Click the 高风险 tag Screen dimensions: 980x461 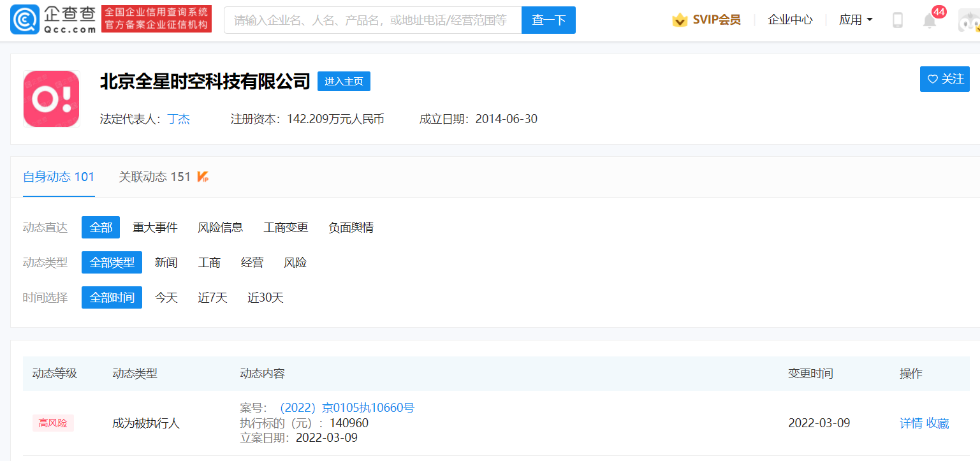pos(53,423)
